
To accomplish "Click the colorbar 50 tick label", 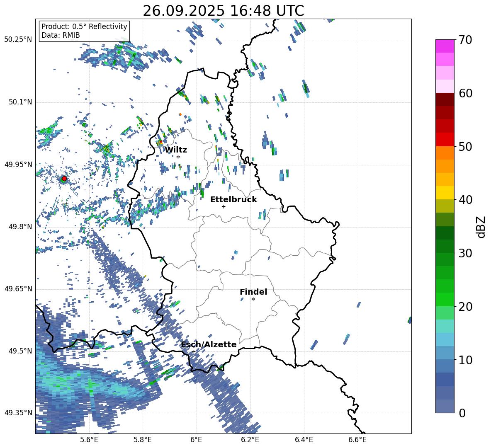I will coord(466,146).
